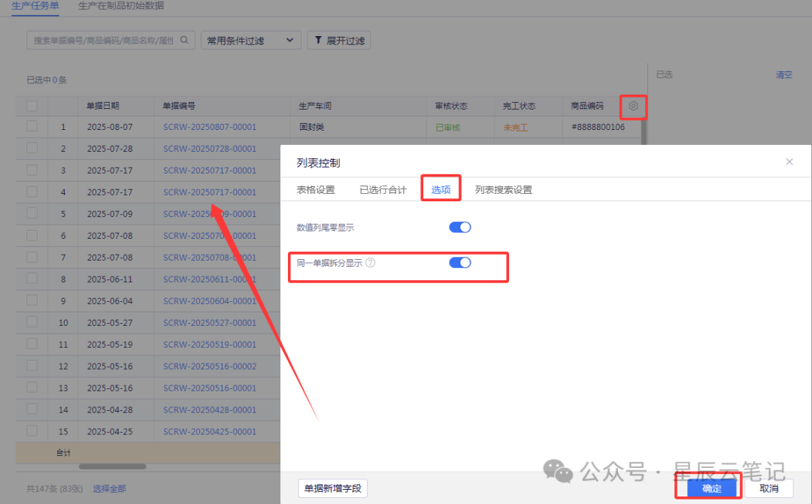The image size is (812, 504).
Task: Open the 常用条件过滤 dropdown
Action: click(250, 41)
